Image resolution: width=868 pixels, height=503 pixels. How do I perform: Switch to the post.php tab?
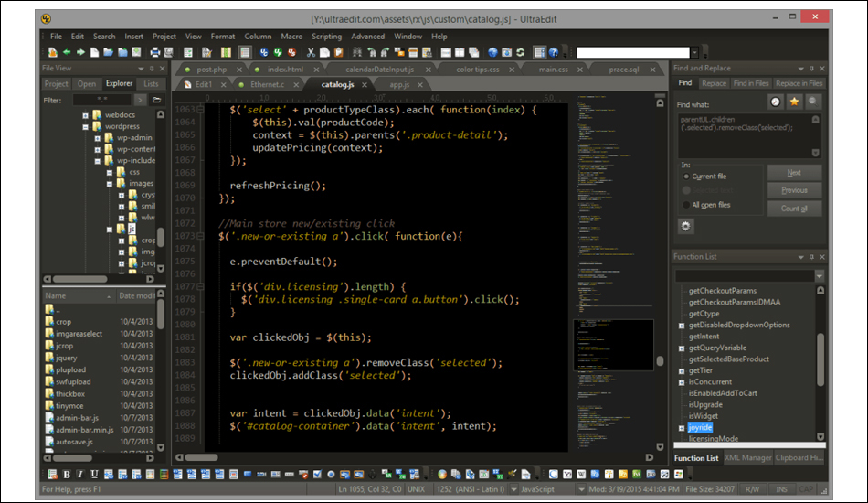[211, 70]
